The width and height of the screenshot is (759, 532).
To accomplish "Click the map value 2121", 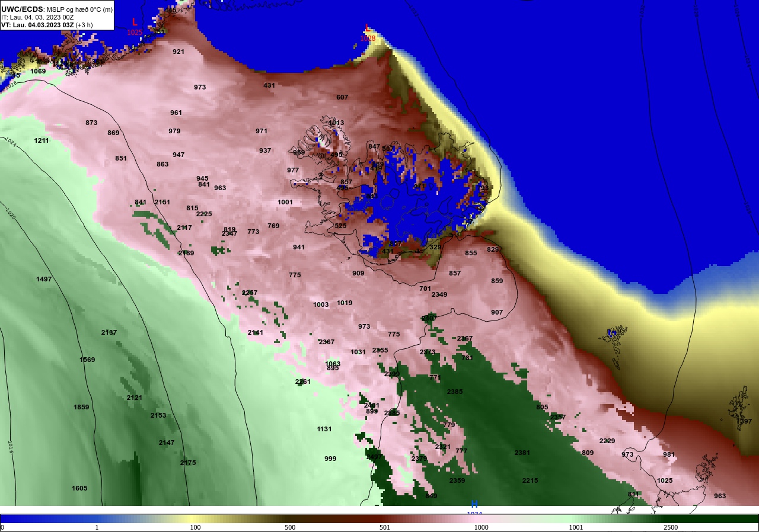I will pyautogui.click(x=135, y=398).
